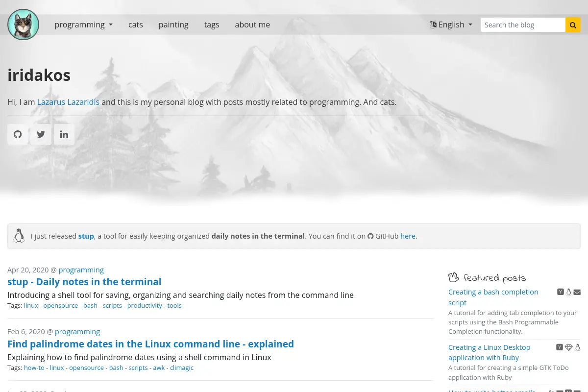Click gem icon on Linux Desktop post
Screen dimensions: 588x392
568,347
